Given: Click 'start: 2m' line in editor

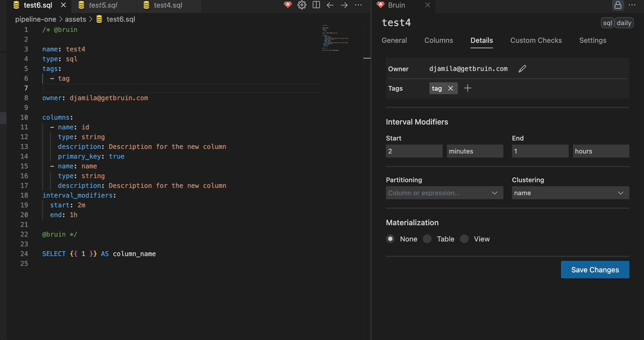Looking at the screenshot, I should [68, 205].
